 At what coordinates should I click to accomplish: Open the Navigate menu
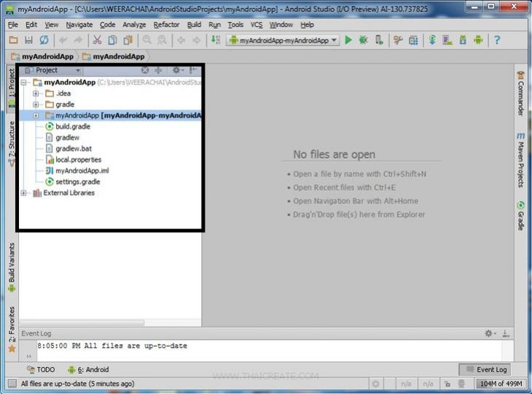[x=79, y=25]
